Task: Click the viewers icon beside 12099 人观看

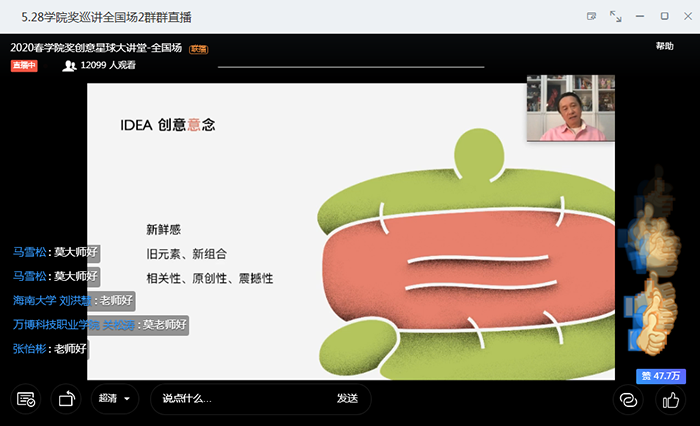Action: [x=69, y=65]
